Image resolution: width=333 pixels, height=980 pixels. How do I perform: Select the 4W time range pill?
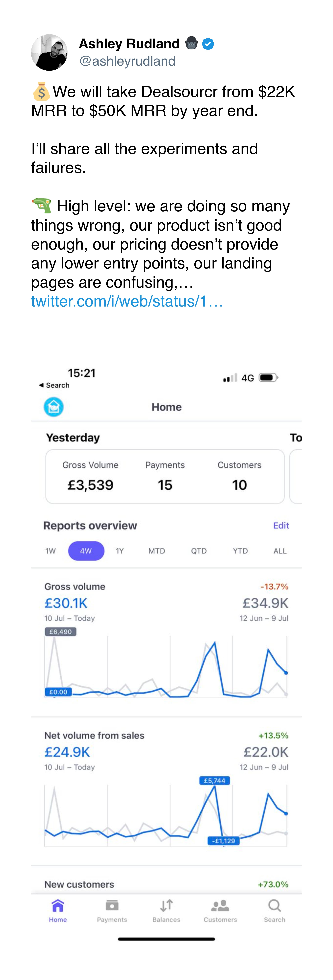86,551
